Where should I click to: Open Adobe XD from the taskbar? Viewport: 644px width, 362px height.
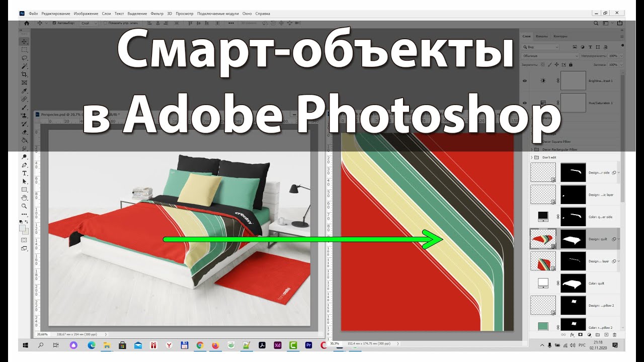[277, 345]
